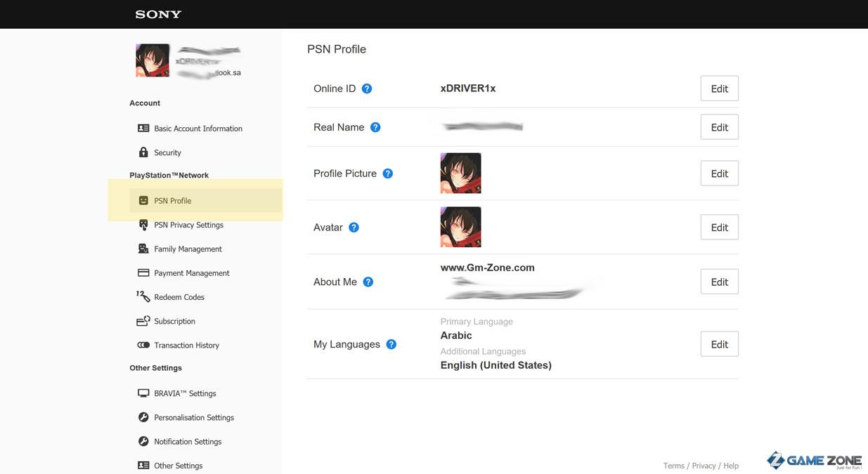Click the PSN Profile page heading
Image resolution: width=868 pixels, height=474 pixels.
(x=337, y=49)
